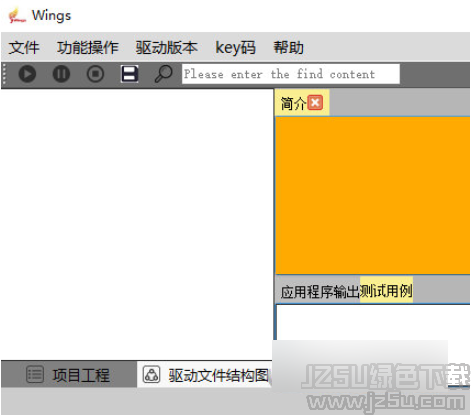Viewport: 471px width, 415px height.
Task: Click the list icon on 项目工程 tab
Action: coord(35,374)
